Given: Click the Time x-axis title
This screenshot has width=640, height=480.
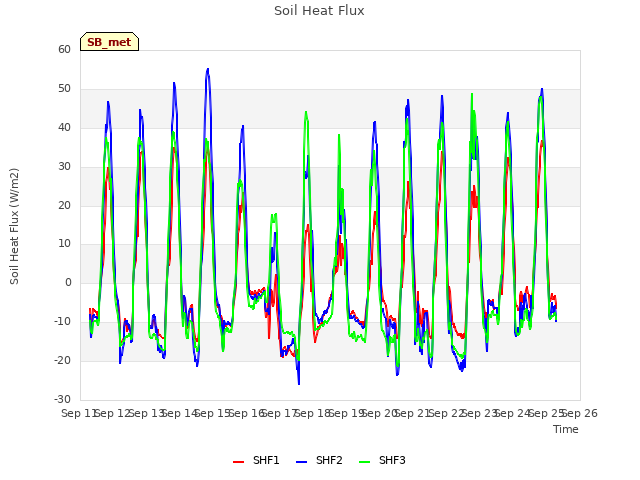Looking at the screenshot, I should pyautogui.click(x=566, y=429).
